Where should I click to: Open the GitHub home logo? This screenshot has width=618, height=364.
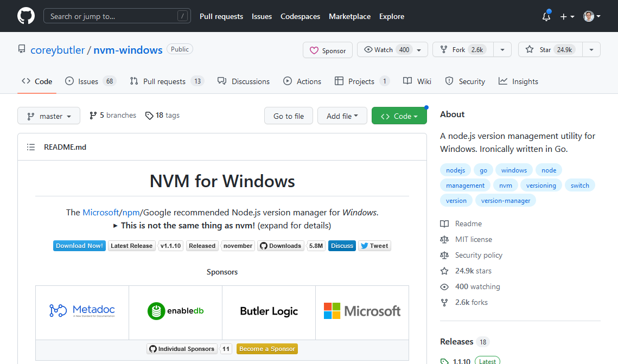pyautogui.click(x=26, y=16)
